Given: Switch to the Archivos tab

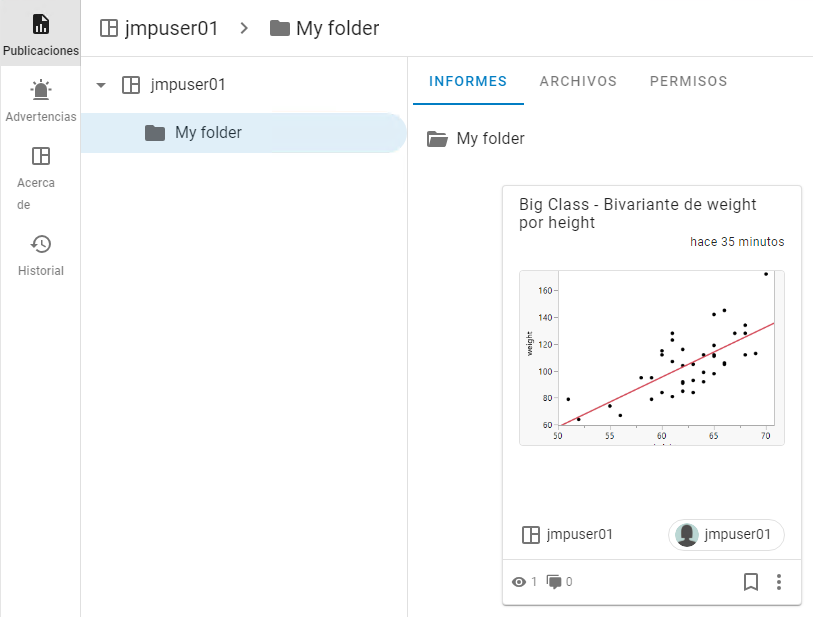Looking at the screenshot, I should coord(578,81).
